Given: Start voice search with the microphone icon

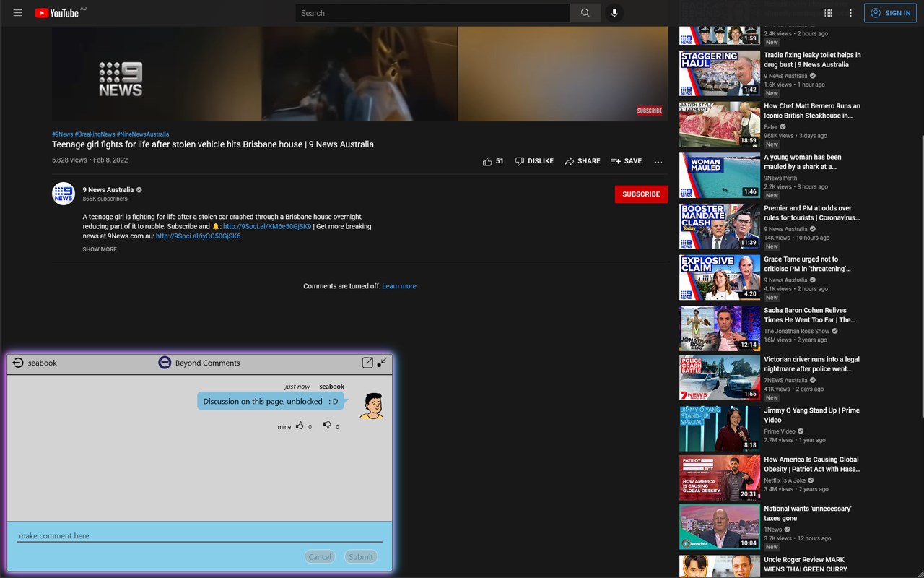Looking at the screenshot, I should [x=614, y=13].
